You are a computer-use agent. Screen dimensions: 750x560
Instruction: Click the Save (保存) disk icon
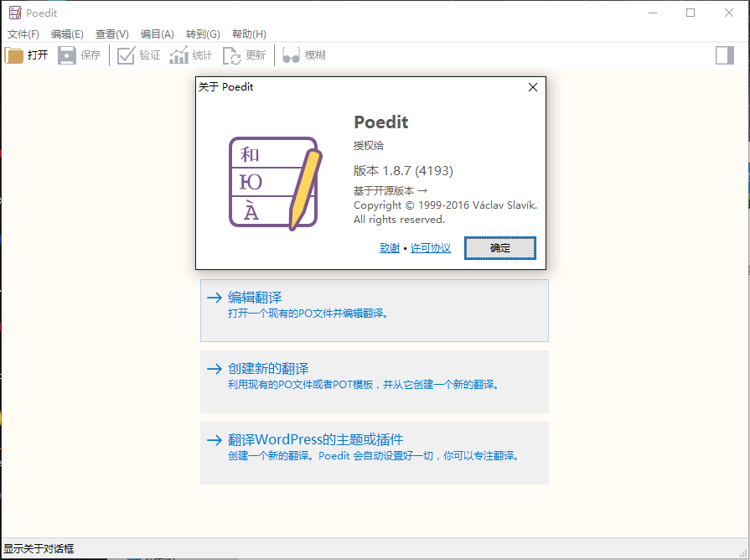click(67, 55)
